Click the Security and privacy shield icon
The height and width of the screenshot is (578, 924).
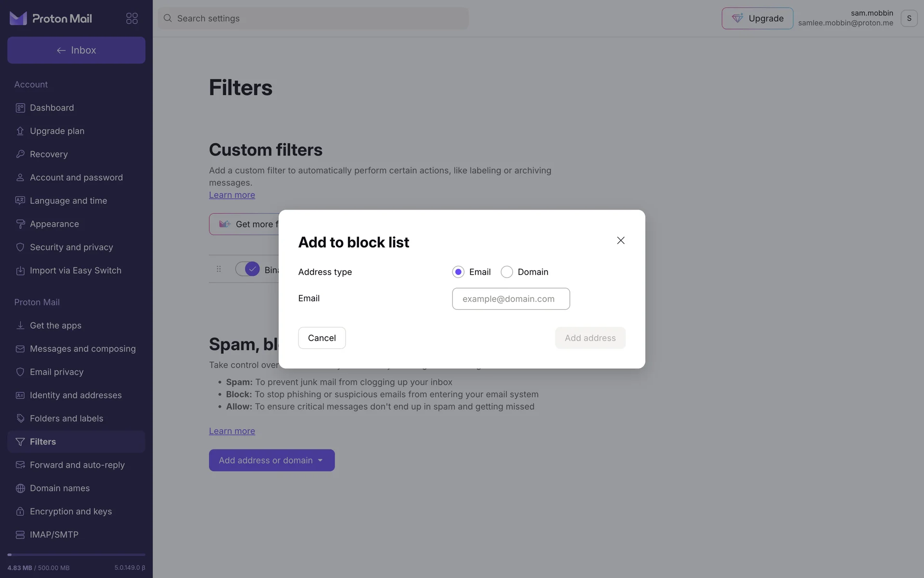20,247
